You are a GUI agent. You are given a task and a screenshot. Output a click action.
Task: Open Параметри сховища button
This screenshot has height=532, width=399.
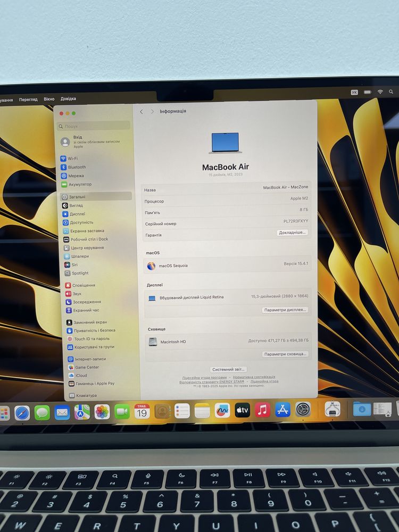coord(285,354)
